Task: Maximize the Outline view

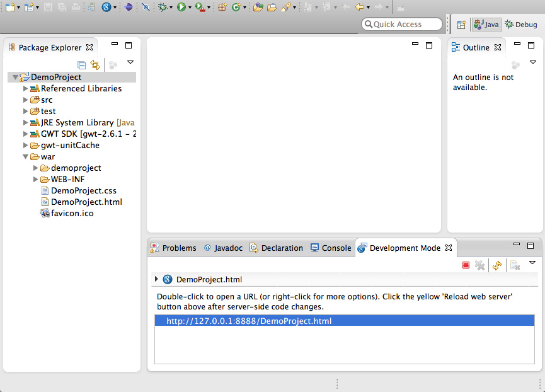Action: pyautogui.click(x=531, y=45)
